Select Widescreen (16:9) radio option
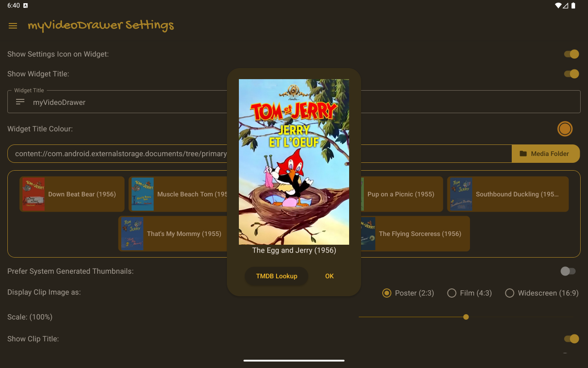 (542, 293)
